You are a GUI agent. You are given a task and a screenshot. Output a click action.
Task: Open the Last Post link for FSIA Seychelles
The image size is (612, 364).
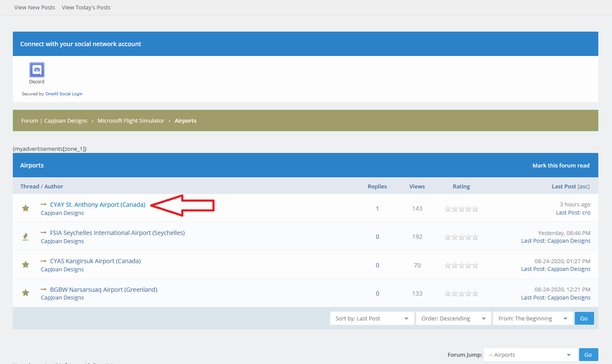pyautogui.click(x=533, y=241)
